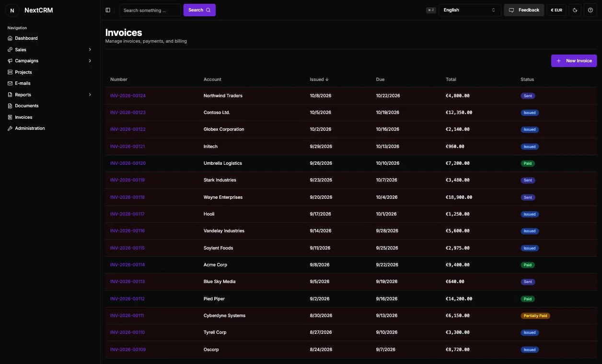
Task: Click Paid badge for Acme Corp
Action: point(528,265)
